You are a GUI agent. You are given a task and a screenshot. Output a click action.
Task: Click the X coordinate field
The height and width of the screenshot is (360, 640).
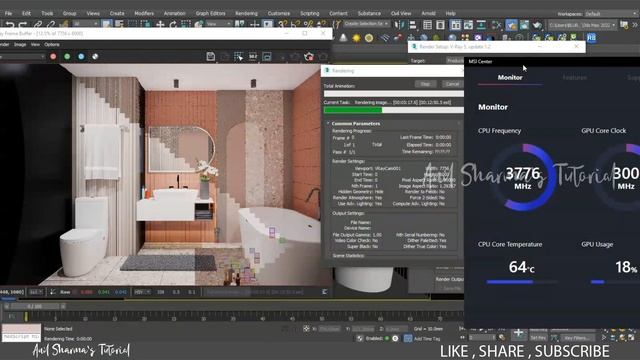(329, 329)
